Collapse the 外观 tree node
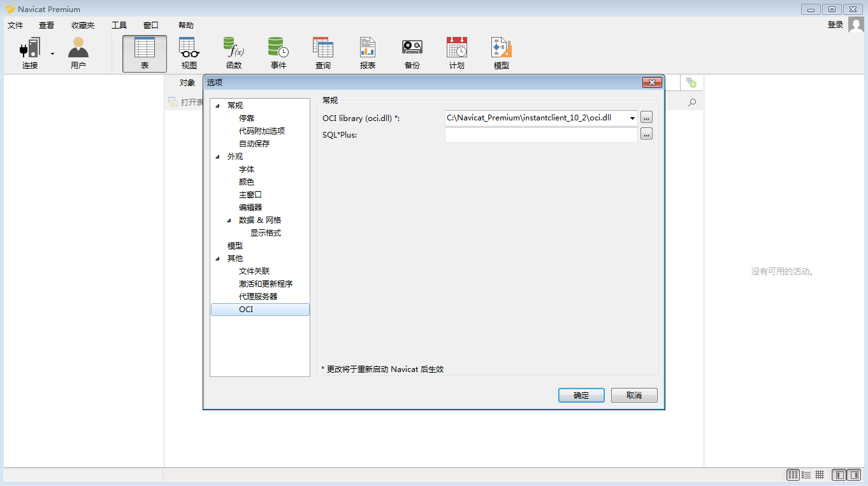The height and width of the screenshot is (486, 868). tap(217, 157)
